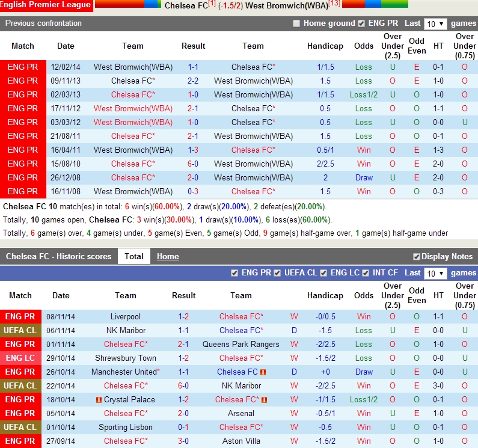The image size is (478, 448).
Task: Click handicap 2/2.5 in 15/08/10 row
Action: point(325,164)
